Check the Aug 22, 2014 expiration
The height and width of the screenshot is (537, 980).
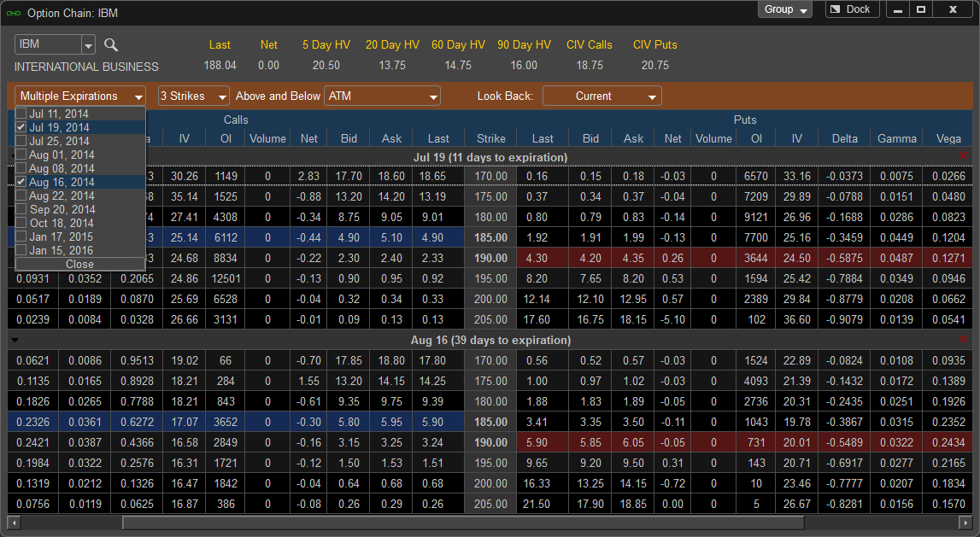coord(21,196)
